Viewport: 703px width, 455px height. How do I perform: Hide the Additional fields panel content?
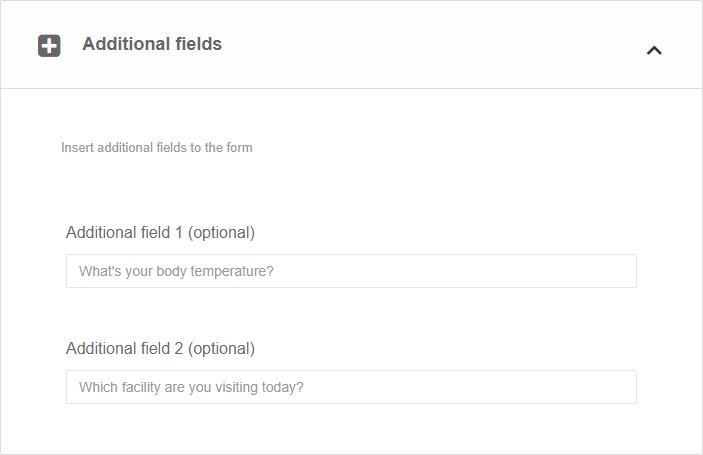click(654, 50)
